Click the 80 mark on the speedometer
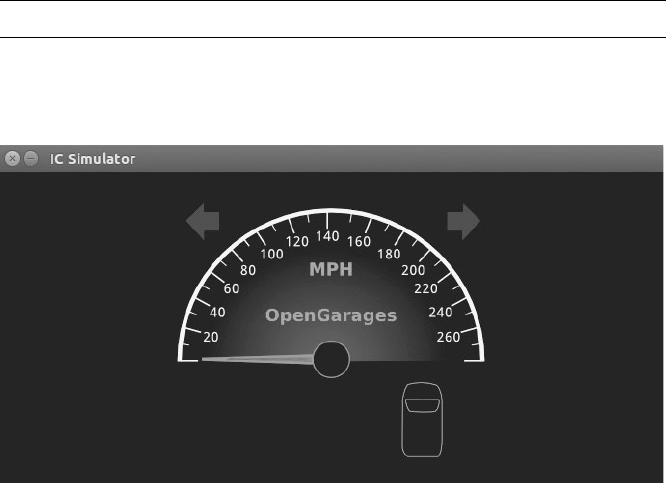 tap(248, 270)
